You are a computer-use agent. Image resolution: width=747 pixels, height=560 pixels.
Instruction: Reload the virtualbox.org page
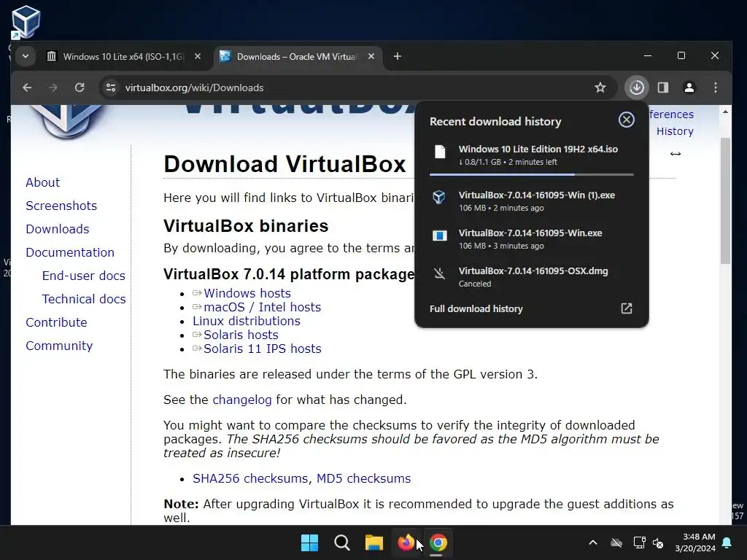point(80,87)
